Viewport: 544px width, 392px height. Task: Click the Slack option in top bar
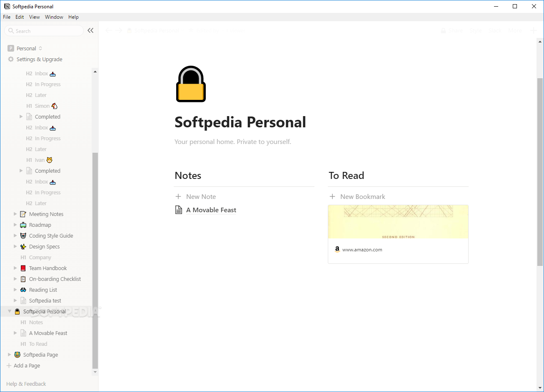tap(495, 30)
